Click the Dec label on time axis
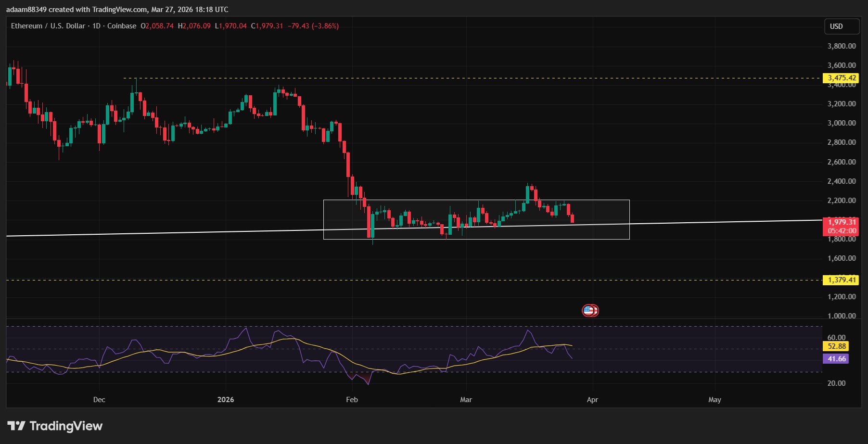868x444 pixels. click(99, 400)
